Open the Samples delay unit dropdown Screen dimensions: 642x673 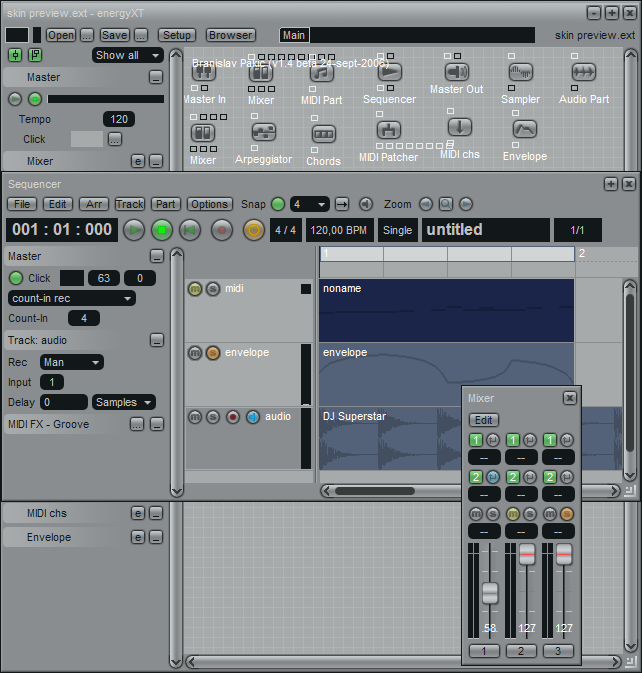click(124, 402)
